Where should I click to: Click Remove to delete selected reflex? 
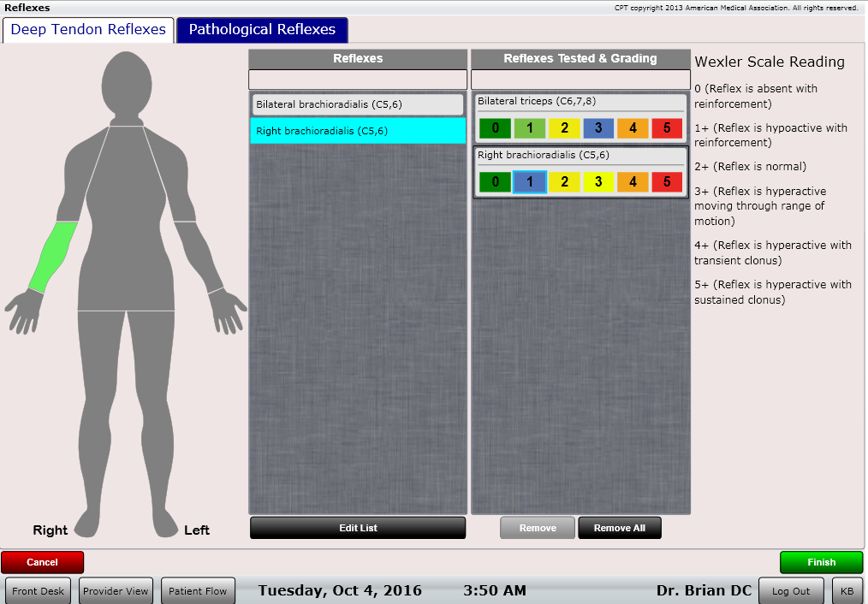click(538, 528)
